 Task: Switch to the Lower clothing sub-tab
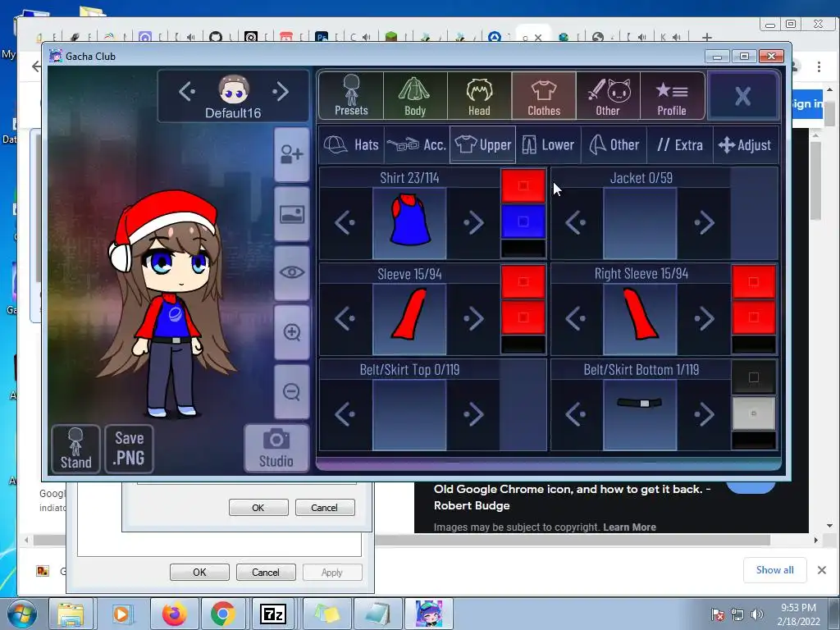point(548,144)
